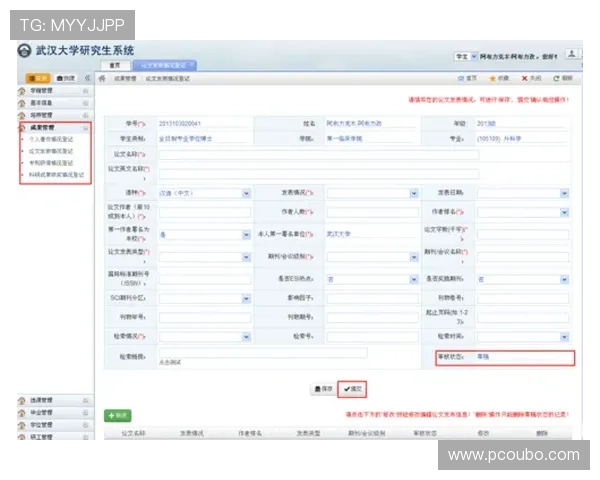Open the 检索时间 dropdown
The width and height of the screenshot is (600, 480).
(564, 337)
